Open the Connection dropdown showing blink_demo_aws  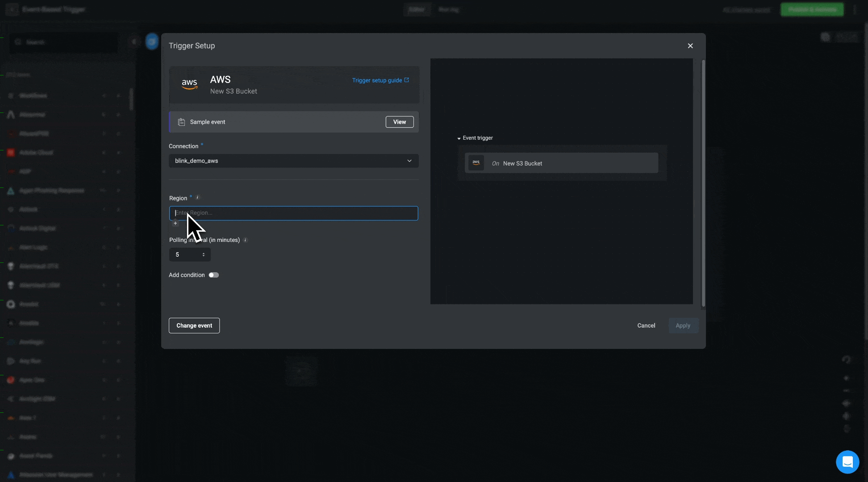(x=293, y=161)
